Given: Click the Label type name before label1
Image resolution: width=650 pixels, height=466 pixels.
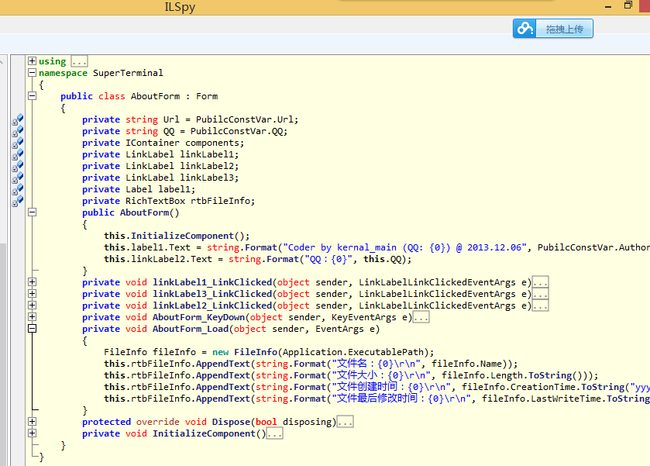Looking at the screenshot, I should (x=139, y=189).
